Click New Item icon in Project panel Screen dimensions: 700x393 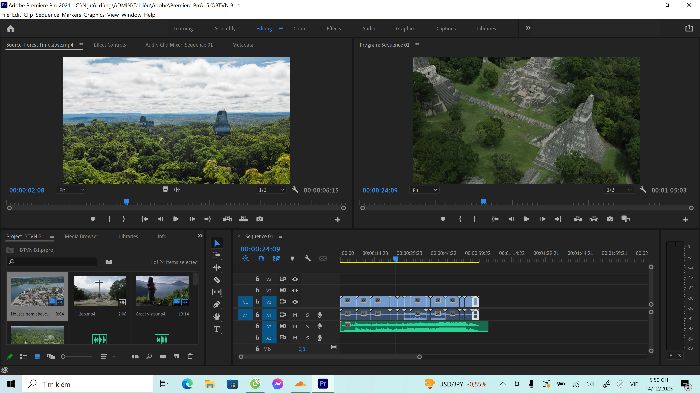click(177, 356)
